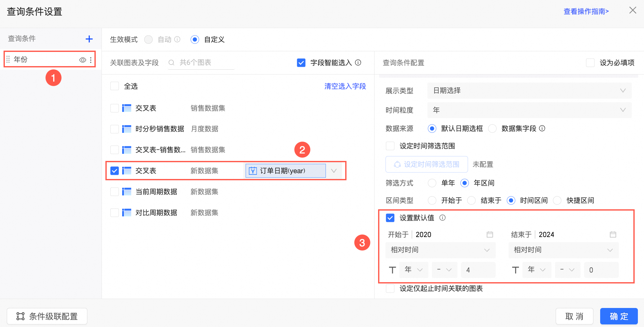
Task: Check the 对比周期数据 chart checkbox
Action: coord(114,213)
